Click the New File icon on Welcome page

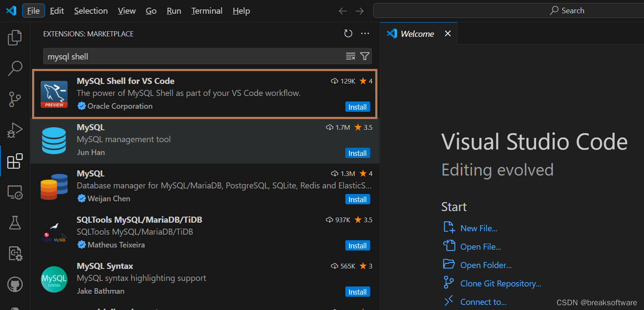coord(449,228)
